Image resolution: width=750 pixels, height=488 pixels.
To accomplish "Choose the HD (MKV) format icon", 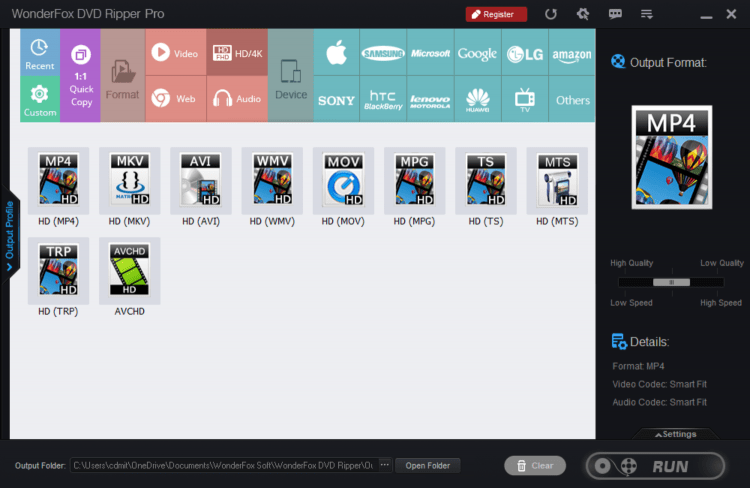I will pyautogui.click(x=130, y=180).
